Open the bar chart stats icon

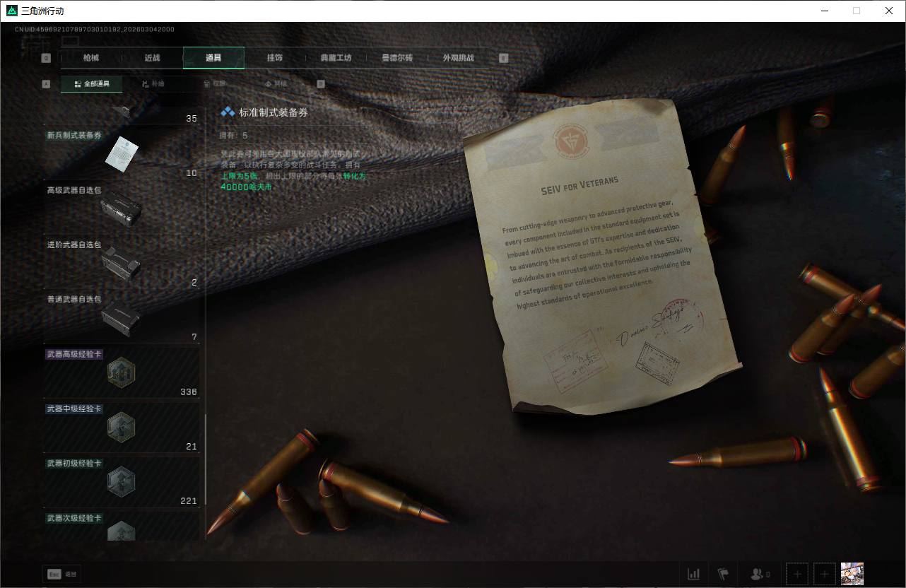point(694,574)
